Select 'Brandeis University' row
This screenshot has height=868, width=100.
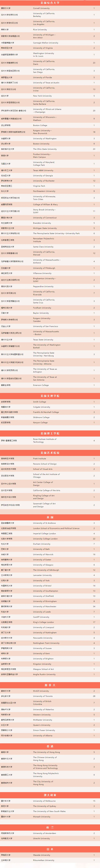point(50,223)
